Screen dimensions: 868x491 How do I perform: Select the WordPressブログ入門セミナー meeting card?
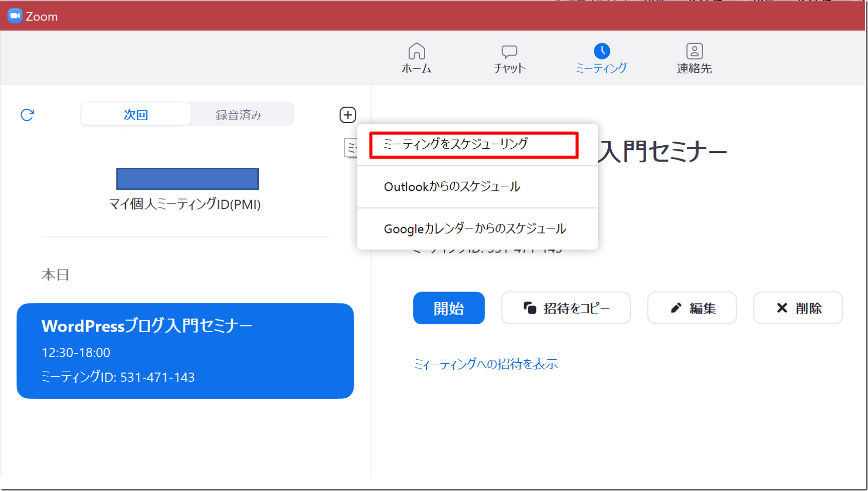coord(185,351)
